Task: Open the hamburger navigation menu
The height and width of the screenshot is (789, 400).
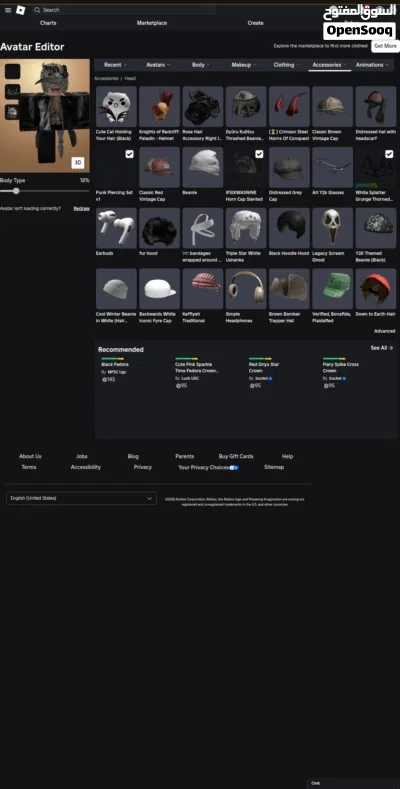Action: coord(8,10)
